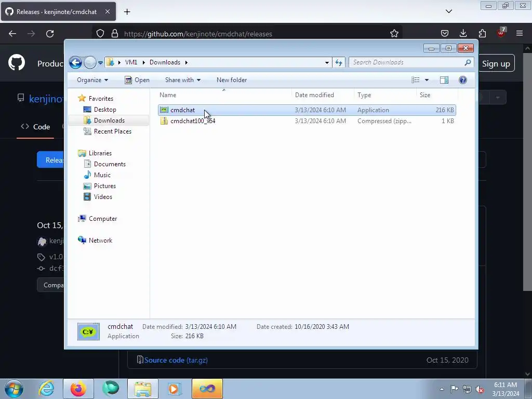Open a new Firefox tab
Screen dimensions: 532x399
pos(127,12)
